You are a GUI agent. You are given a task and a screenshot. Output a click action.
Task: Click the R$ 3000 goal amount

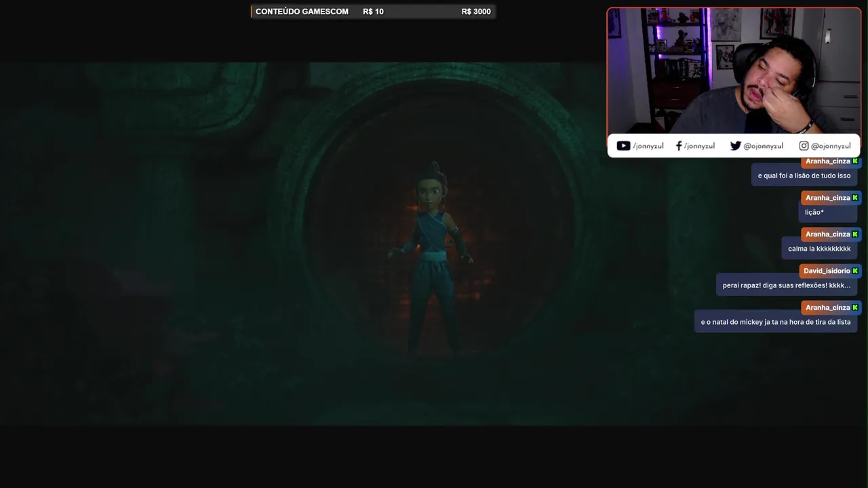click(476, 12)
